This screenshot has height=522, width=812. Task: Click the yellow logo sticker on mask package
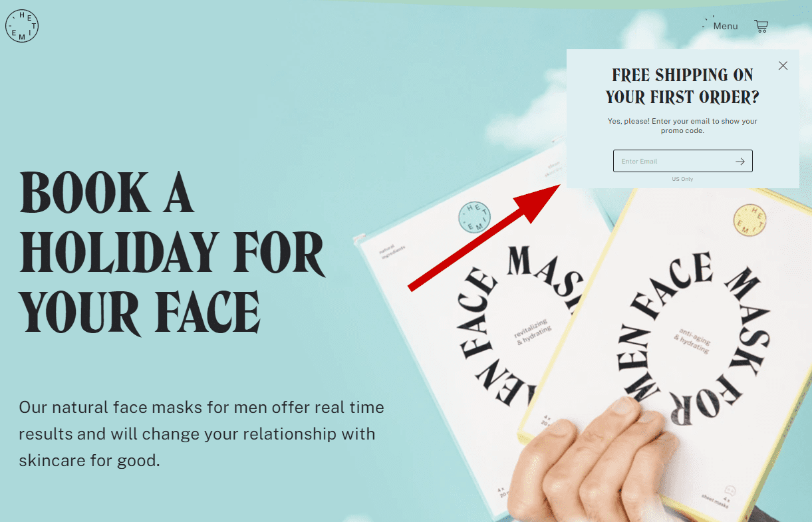tap(749, 221)
